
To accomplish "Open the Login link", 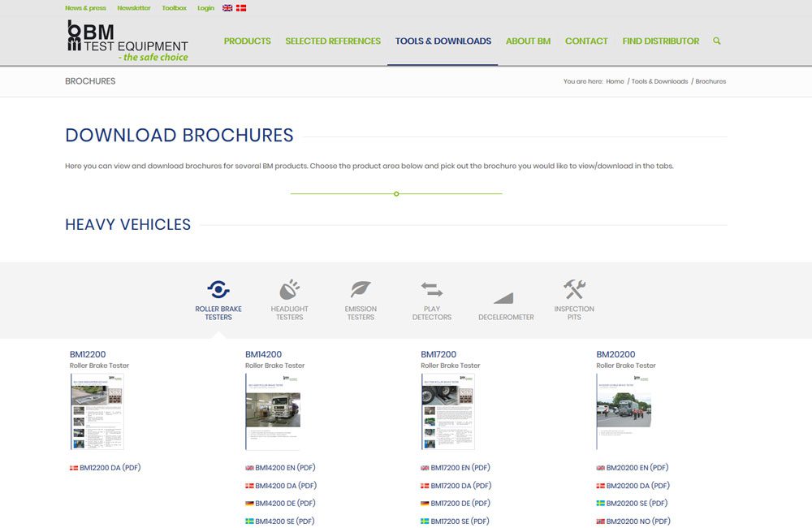I will point(205,7).
